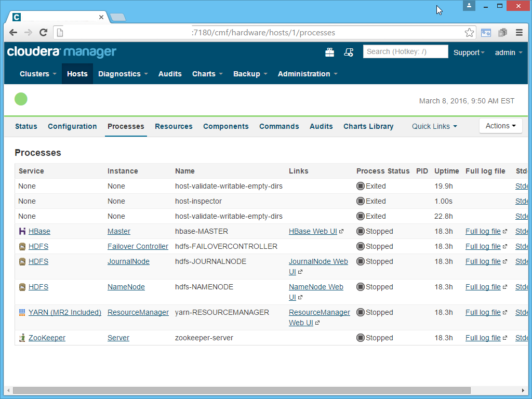Switch to the Components tab

tap(225, 126)
